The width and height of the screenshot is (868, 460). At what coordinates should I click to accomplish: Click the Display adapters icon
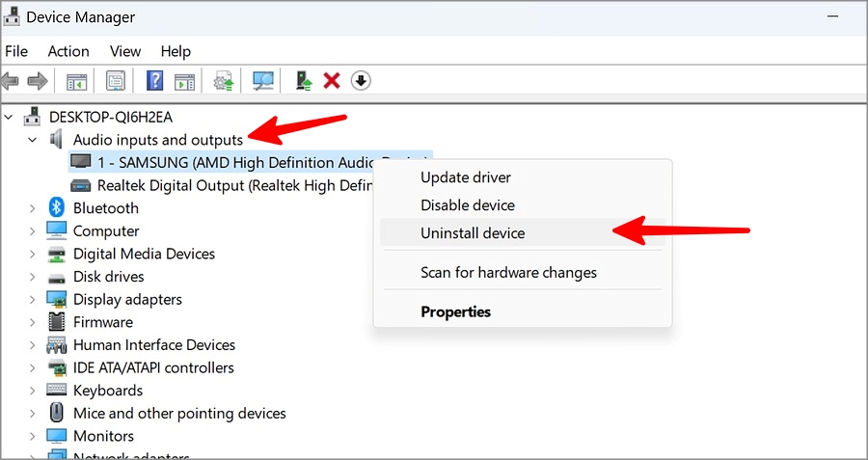57,300
